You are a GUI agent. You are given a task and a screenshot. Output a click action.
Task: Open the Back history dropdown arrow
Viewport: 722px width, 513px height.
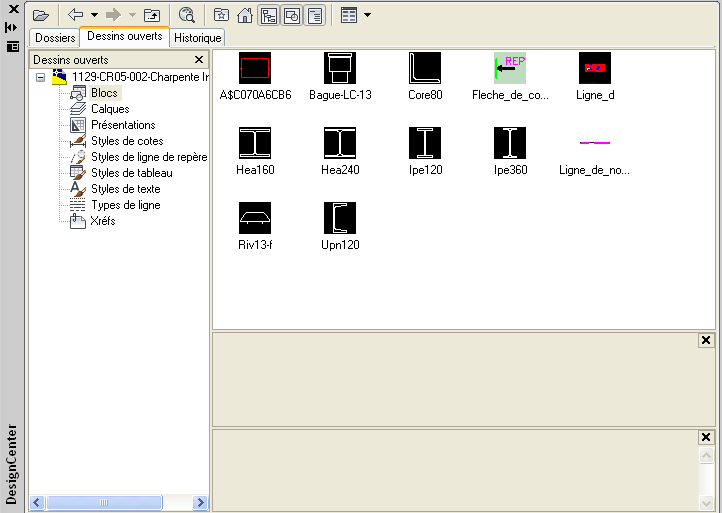pos(94,15)
